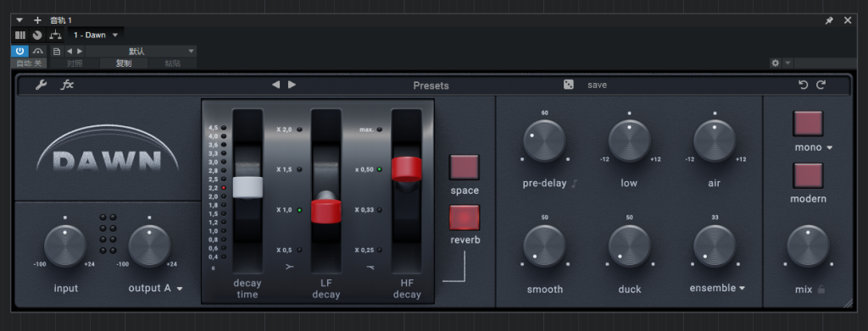The width and height of the screenshot is (868, 331).
Task: Click the output gain knob
Action: click(149, 245)
